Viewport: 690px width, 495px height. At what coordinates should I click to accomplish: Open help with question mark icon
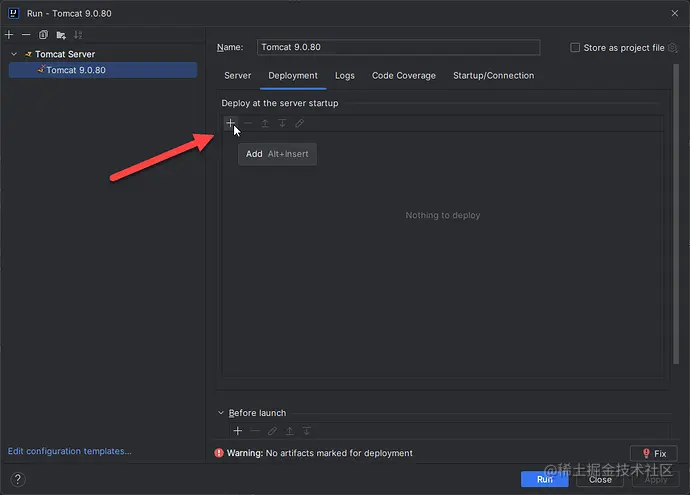18,479
